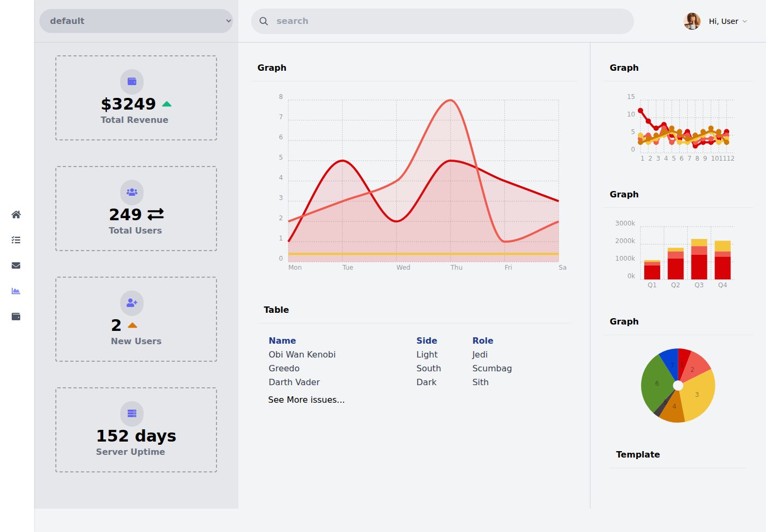Select the Role column header
766x532 pixels.
pos(483,340)
